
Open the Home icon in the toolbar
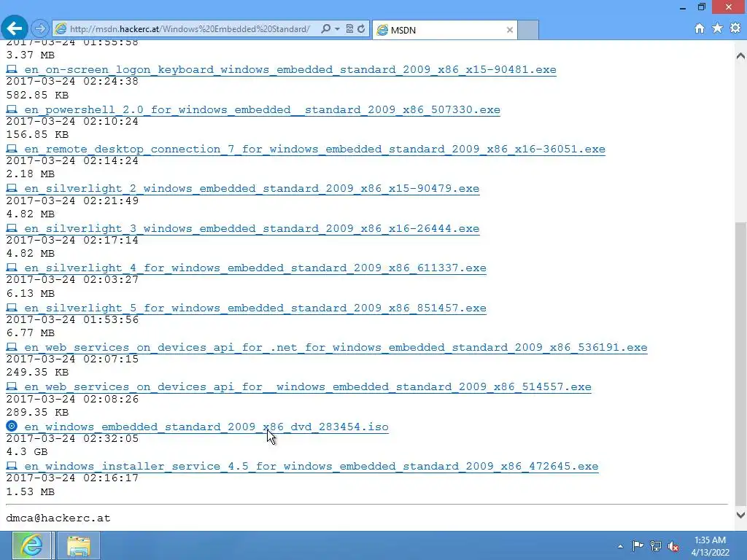[700, 28]
